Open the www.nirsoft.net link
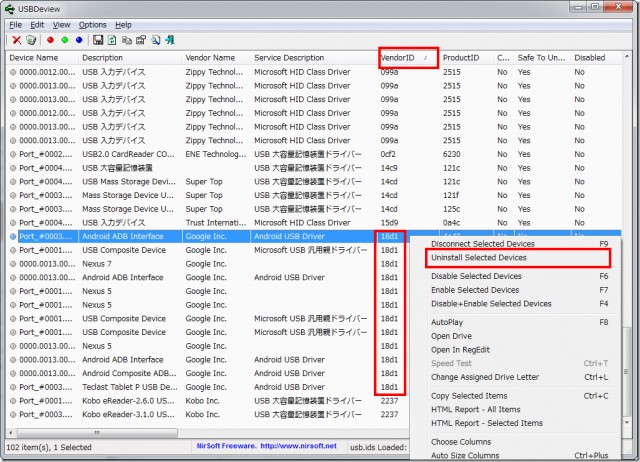 (x=298, y=446)
